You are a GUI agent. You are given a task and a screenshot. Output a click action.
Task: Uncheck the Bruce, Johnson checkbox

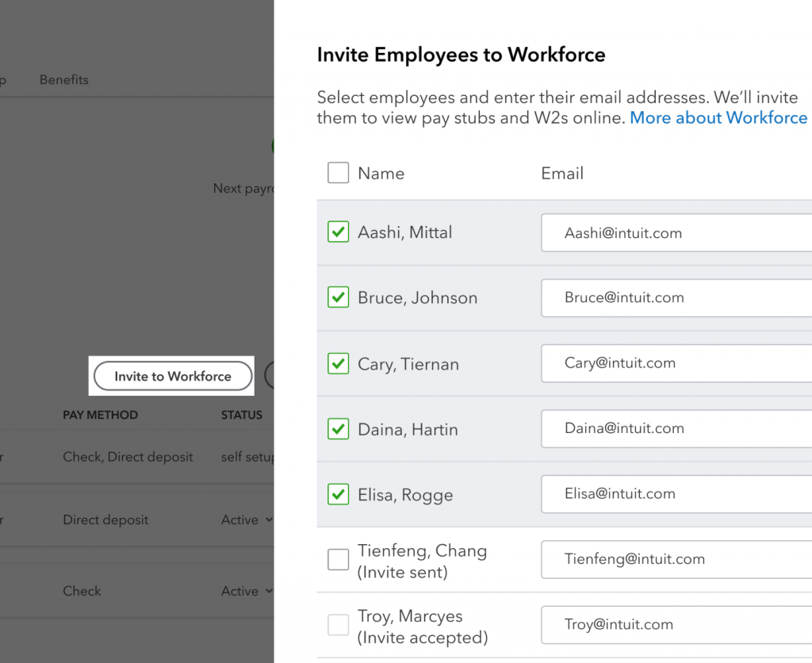[338, 297]
